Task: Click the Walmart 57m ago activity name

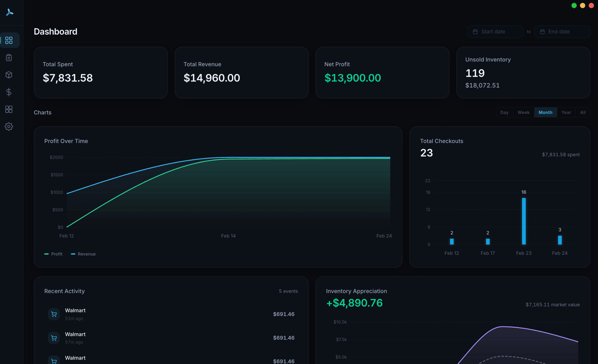Action: pos(75,334)
